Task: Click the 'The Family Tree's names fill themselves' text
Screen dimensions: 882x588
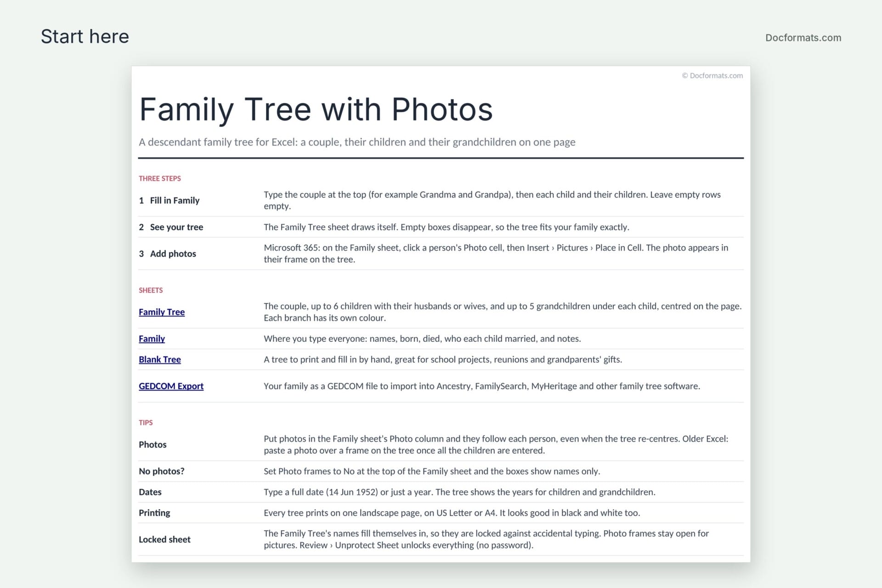Action: (x=486, y=539)
